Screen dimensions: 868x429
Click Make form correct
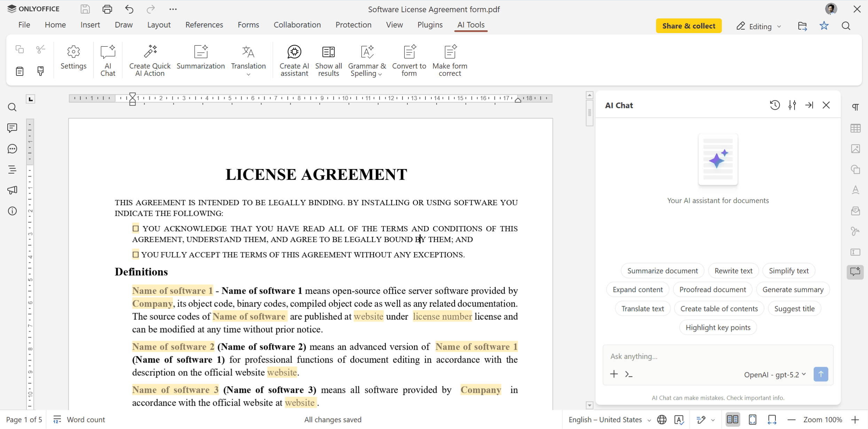pyautogui.click(x=450, y=61)
